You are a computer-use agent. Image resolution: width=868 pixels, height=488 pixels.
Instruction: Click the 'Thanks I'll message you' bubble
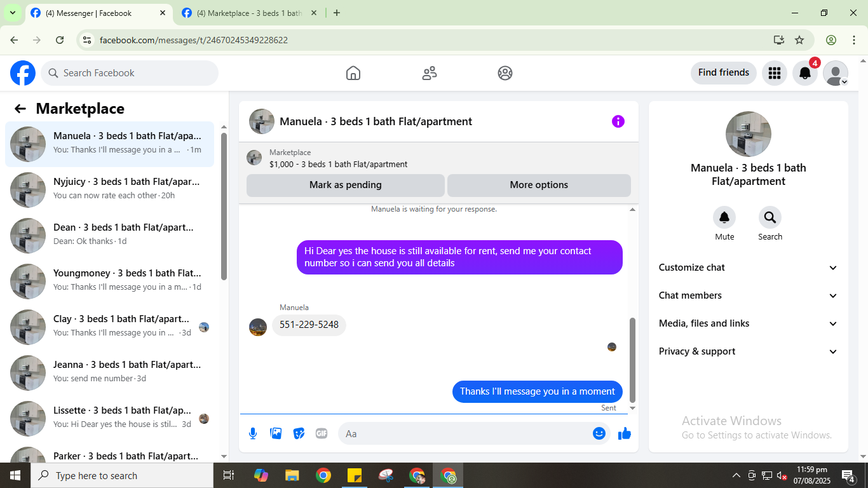538,391
